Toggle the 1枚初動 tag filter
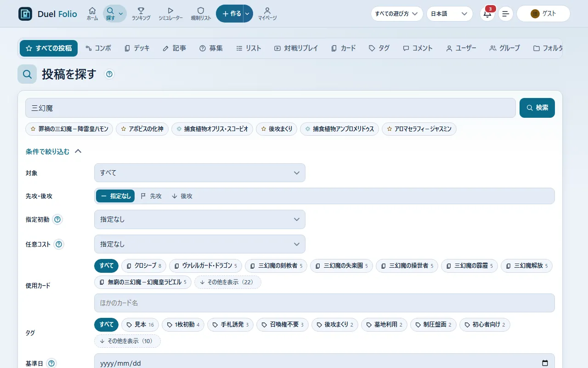 pos(183,325)
